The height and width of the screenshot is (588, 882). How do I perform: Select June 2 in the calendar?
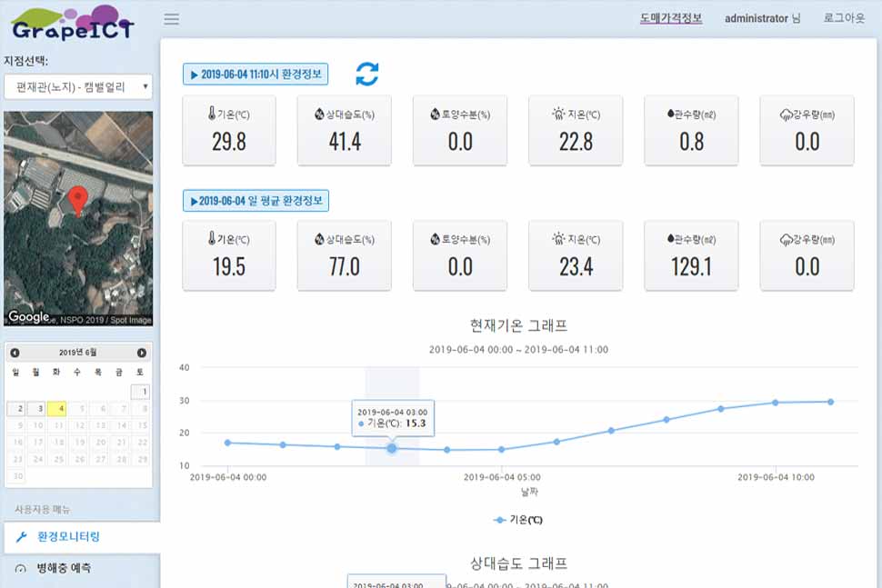15,409
